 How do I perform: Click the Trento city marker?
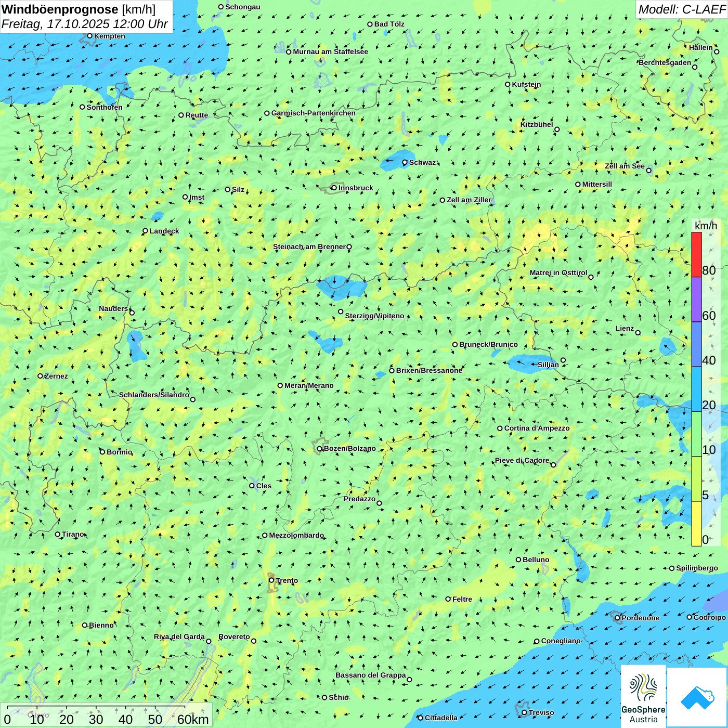click(x=271, y=580)
